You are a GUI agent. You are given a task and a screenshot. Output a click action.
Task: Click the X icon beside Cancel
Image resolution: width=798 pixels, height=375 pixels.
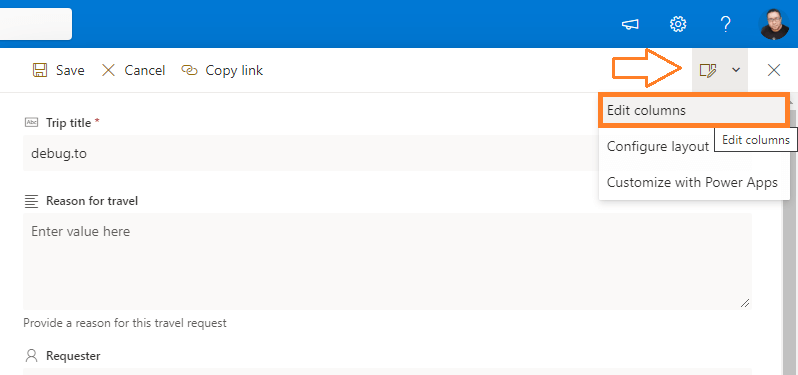click(x=108, y=70)
